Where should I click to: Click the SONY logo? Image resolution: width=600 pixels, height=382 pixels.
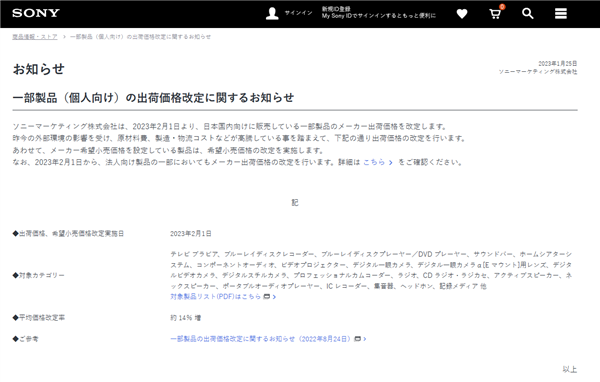point(36,13)
